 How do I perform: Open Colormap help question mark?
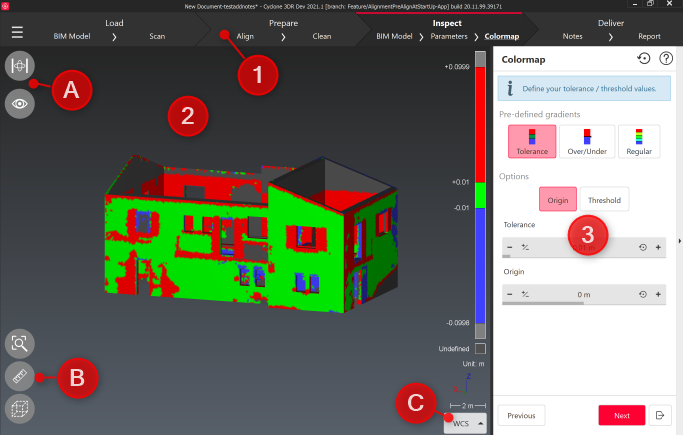[665, 59]
